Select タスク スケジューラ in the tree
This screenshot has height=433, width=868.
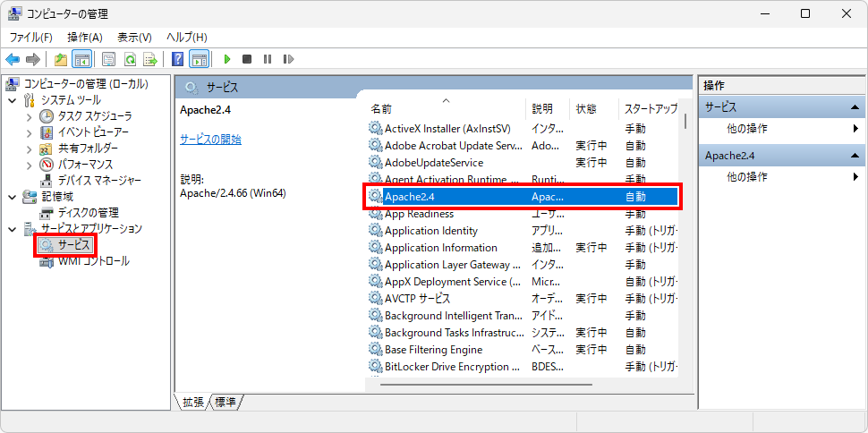tap(95, 116)
